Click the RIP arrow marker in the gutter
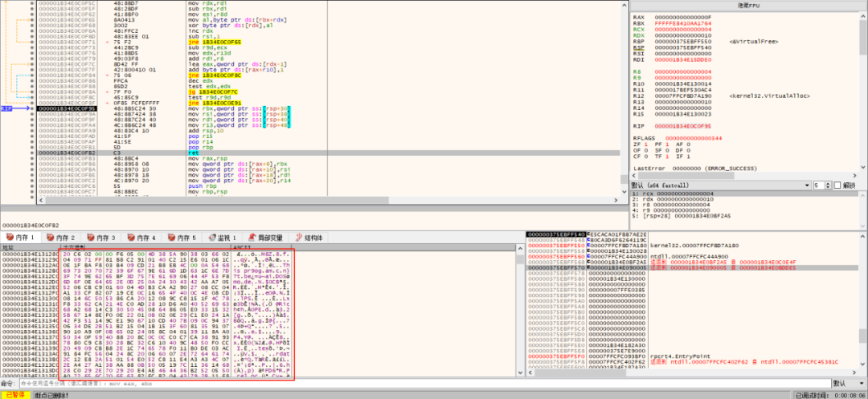This screenshot has height=399, width=868. pyautogui.click(x=14, y=109)
